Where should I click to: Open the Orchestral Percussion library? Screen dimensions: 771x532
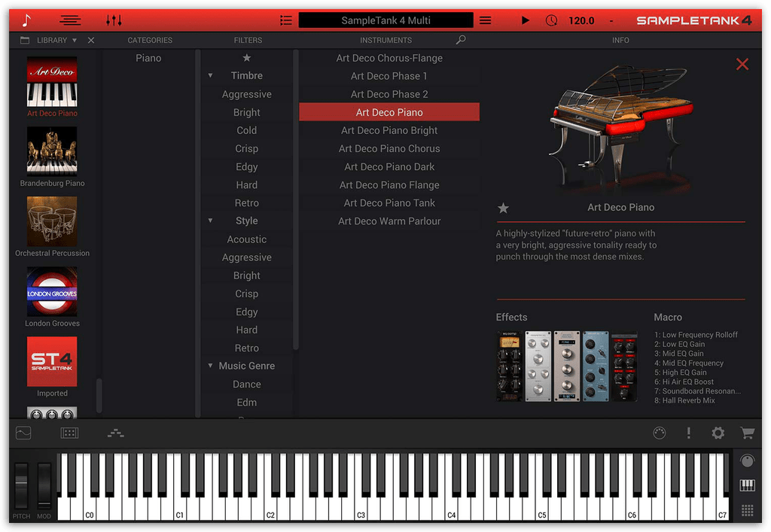point(52,221)
